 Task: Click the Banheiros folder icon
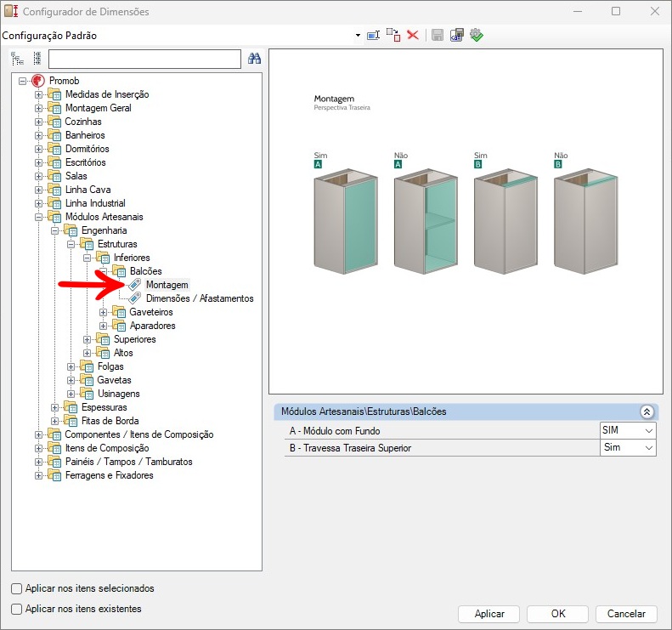54,135
